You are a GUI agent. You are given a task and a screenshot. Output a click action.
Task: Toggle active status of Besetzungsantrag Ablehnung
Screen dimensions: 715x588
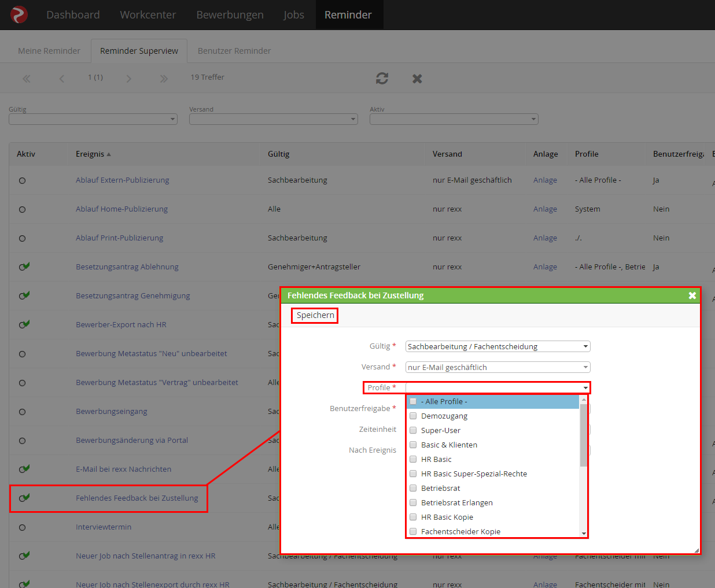click(x=24, y=267)
